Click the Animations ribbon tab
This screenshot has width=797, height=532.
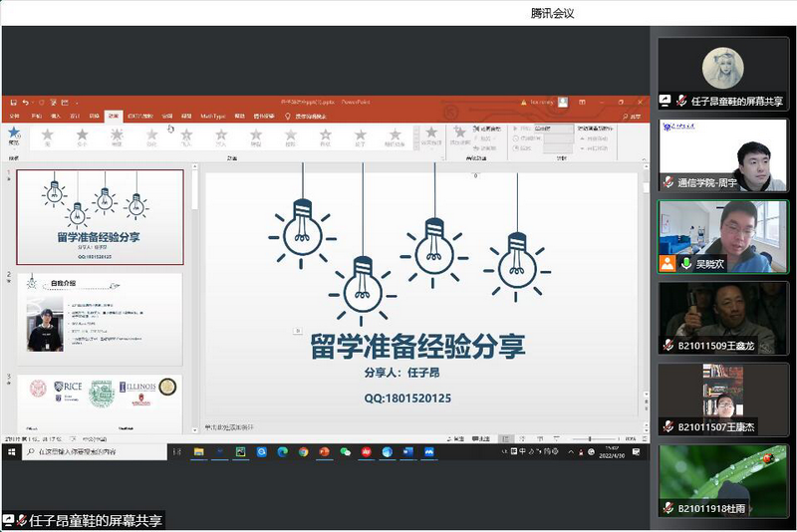[x=114, y=116]
